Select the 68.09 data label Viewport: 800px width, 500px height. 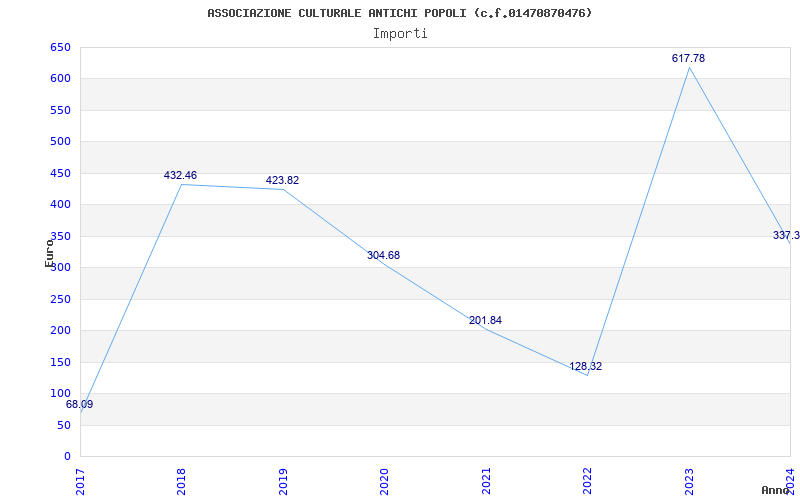pyautogui.click(x=80, y=405)
